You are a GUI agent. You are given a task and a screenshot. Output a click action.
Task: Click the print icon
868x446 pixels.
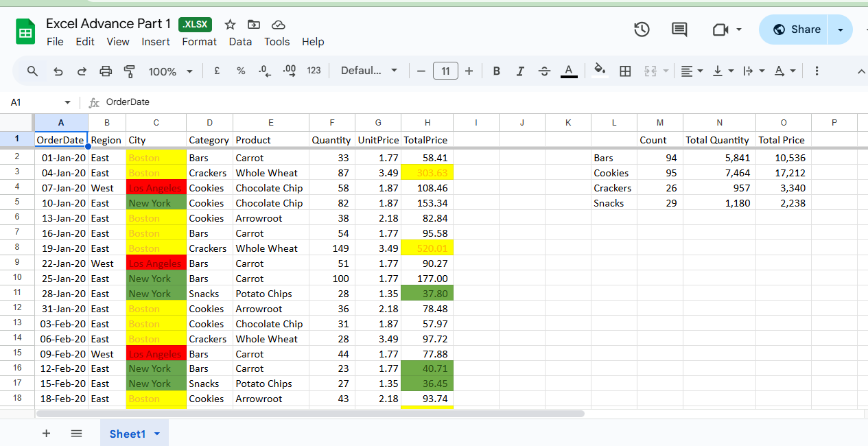pyautogui.click(x=106, y=71)
